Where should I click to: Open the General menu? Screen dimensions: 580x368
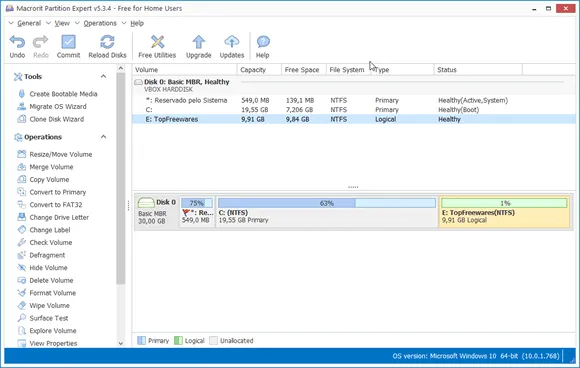tap(29, 23)
